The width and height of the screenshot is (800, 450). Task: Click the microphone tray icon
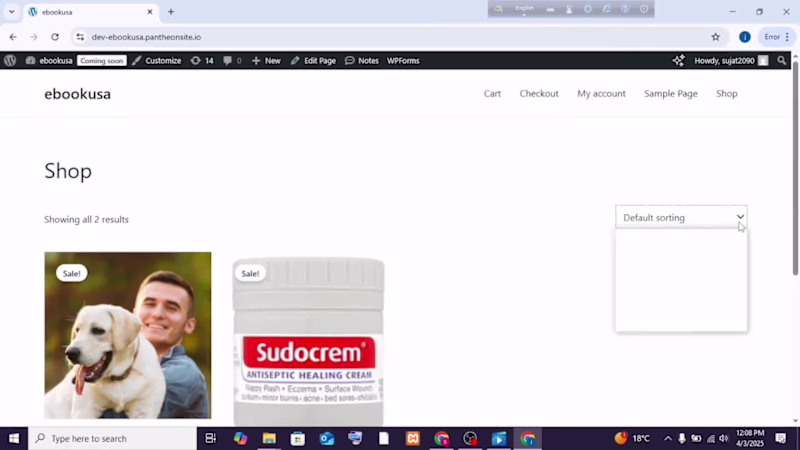(x=682, y=438)
